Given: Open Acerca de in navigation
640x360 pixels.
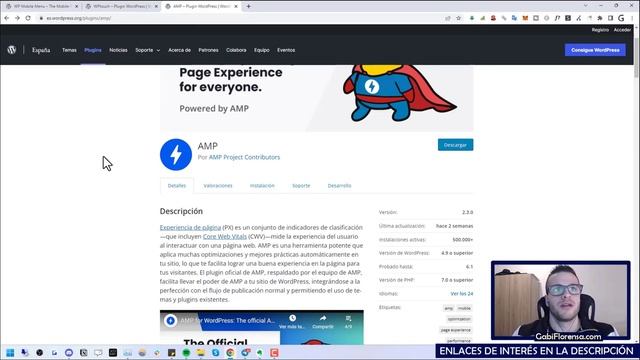Looking at the screenshot, I should coord(179,50).
